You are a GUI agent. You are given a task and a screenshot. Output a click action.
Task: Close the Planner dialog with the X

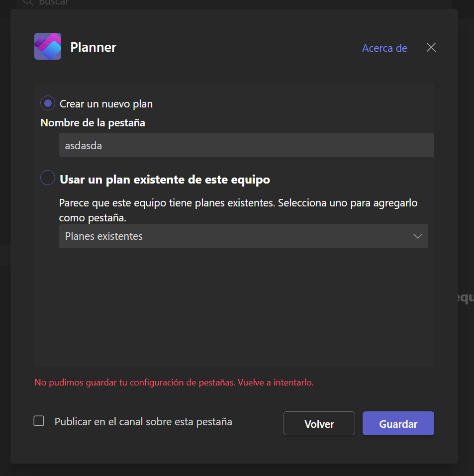(431, 47)
